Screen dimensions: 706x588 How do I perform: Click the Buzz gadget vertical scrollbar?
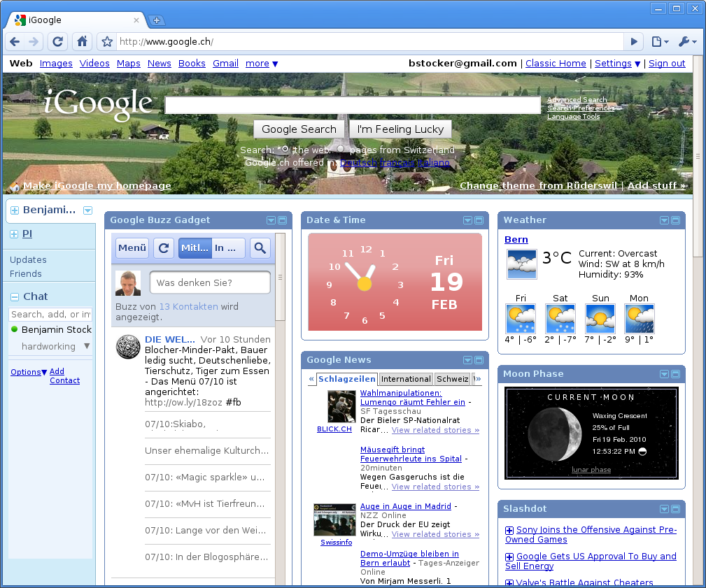coord(280,277)
